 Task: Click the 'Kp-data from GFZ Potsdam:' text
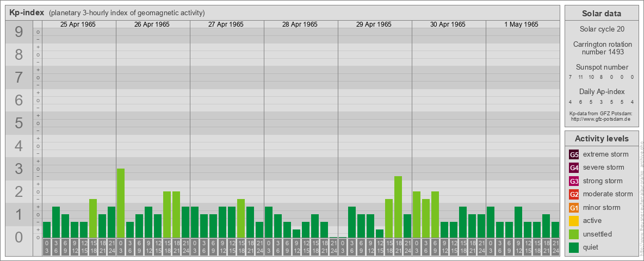coord(602,113)
